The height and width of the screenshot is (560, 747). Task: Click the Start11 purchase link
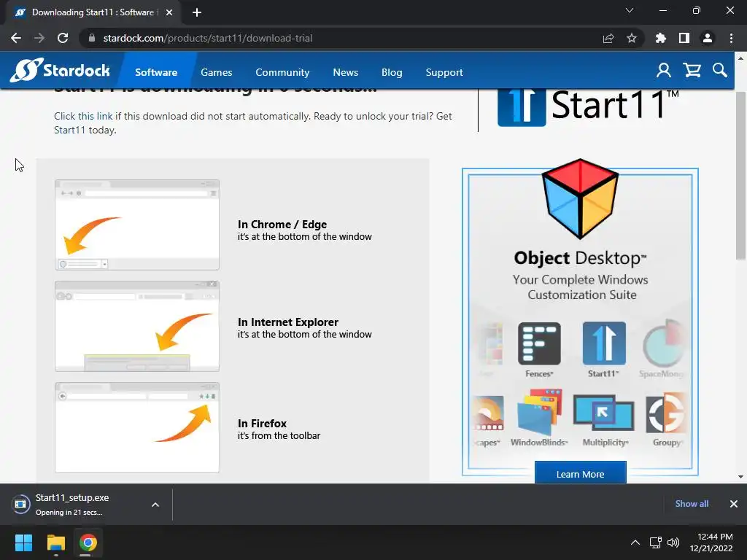click(69, 130)
